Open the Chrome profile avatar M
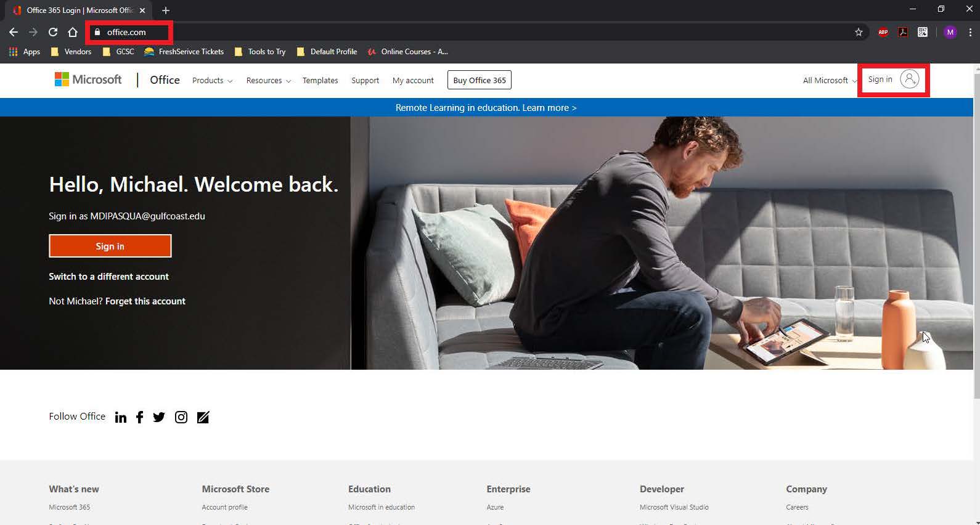 coord(950,32)
